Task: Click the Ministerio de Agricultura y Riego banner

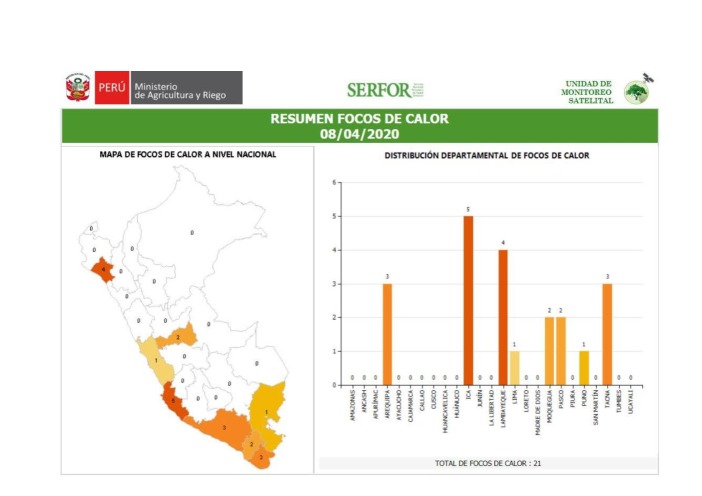Action: point(186,88)
